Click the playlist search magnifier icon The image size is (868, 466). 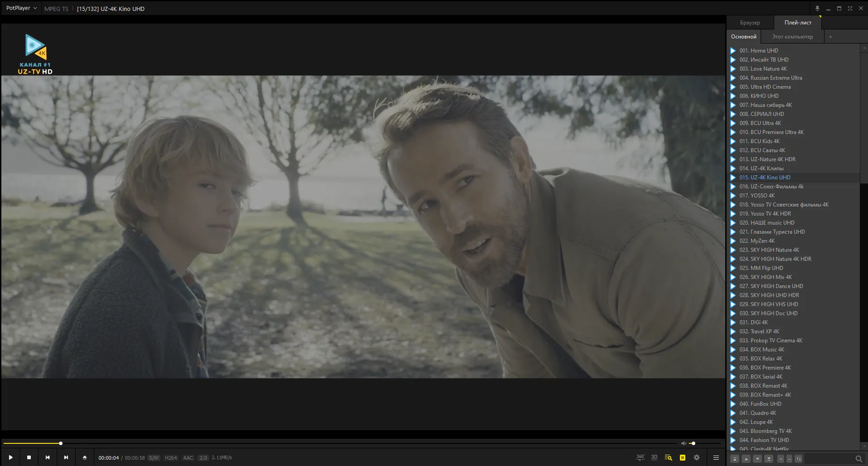pos(858,459)
